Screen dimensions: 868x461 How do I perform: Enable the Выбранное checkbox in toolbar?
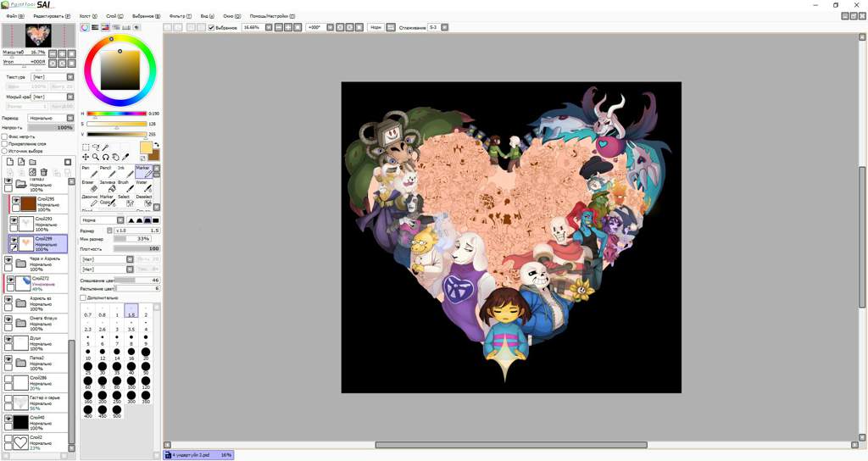(x=211, y=27)
